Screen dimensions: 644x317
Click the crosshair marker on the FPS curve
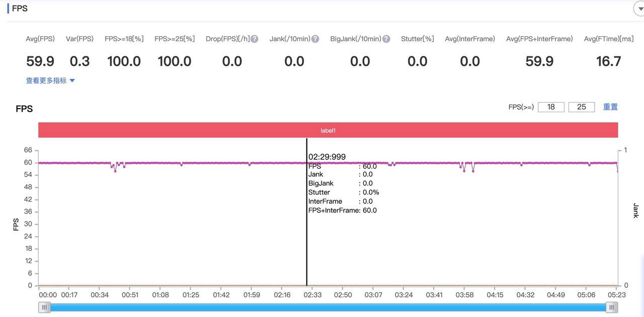307,162
